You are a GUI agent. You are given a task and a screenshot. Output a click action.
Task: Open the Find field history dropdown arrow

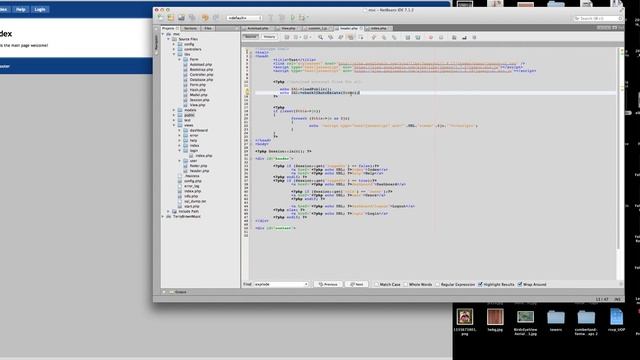(306, 284)
